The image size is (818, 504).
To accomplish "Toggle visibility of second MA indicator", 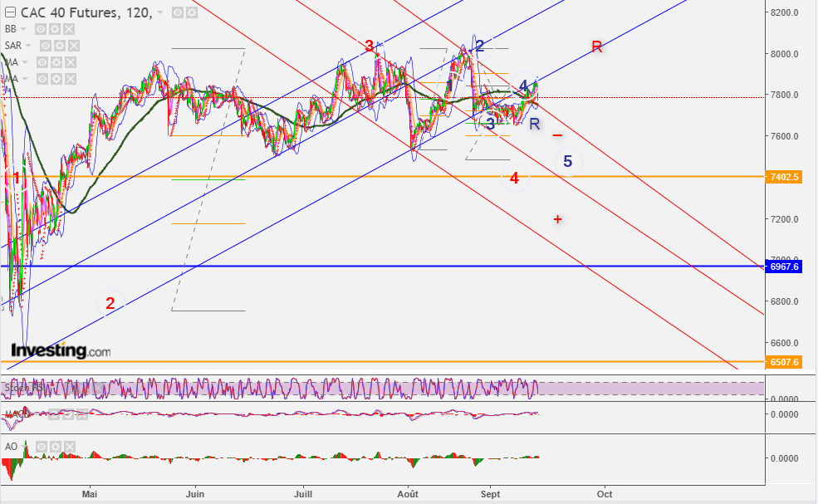I will point(42,80).
